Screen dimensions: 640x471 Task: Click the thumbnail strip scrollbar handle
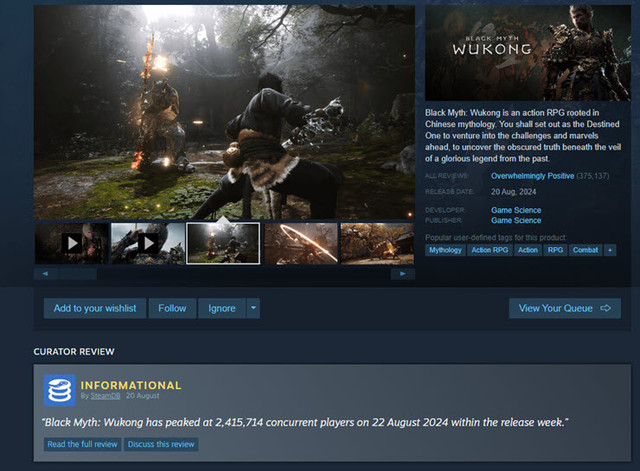point(78,274)
